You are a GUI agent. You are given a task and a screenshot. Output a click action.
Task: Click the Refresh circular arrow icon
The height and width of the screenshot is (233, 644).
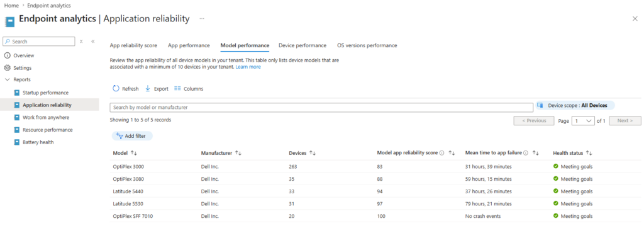tap(116, 88)
